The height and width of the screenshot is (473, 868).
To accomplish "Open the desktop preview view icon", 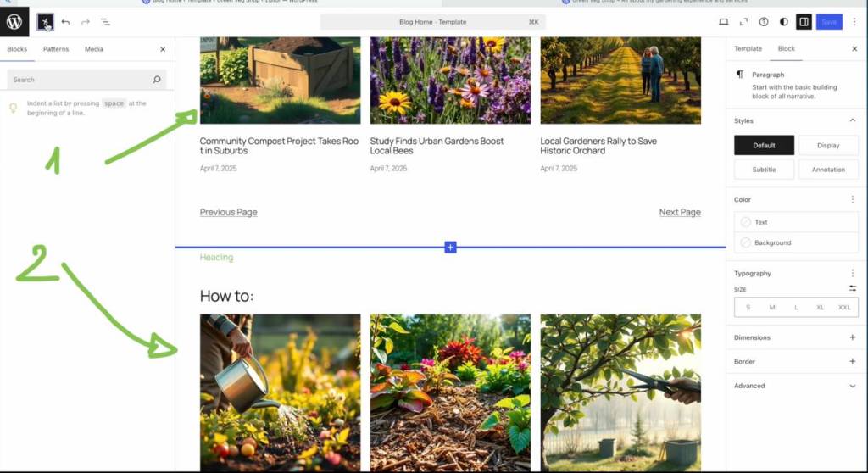I will [x=723, y=21].
